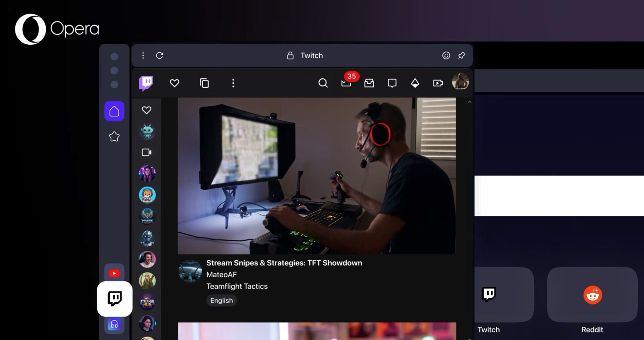Screen dimensions: 644x340
Task: Open the Reddit speed dial tile
Action: click(x=592, y=295)
